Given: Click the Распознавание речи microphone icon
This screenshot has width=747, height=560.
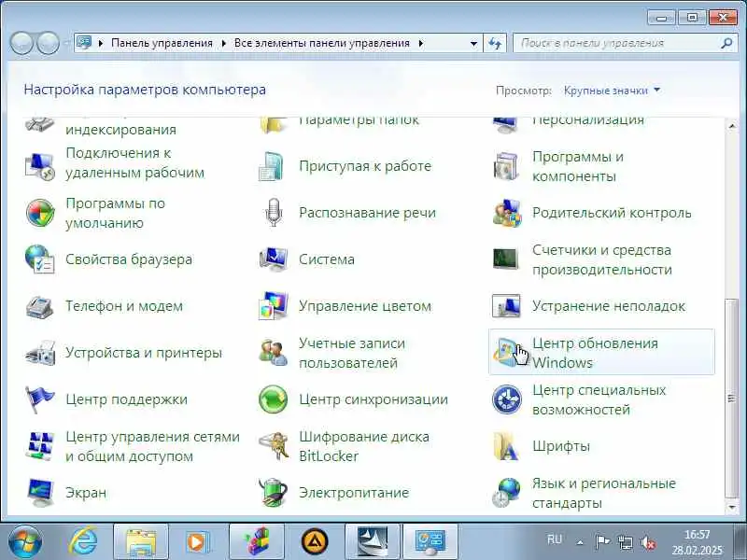Looking at the screenshot, I should coord(273,213).
